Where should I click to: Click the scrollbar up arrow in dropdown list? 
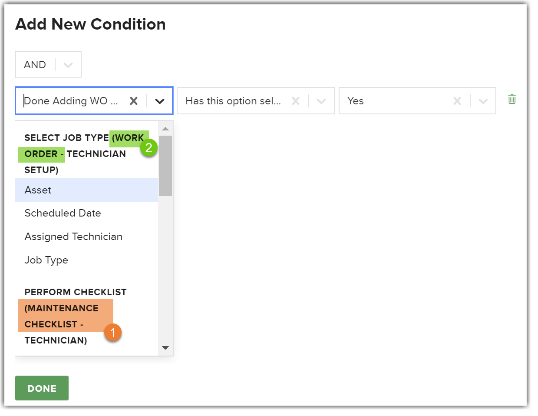[165, 129]
